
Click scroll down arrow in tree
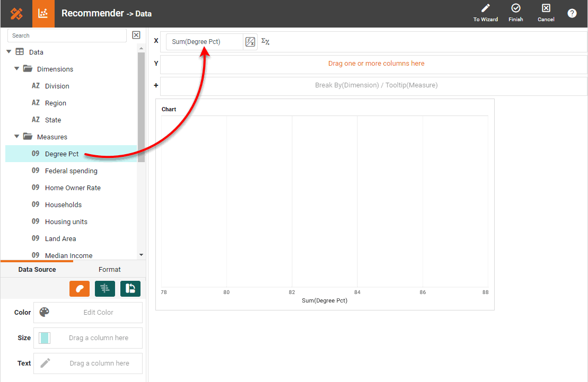(141, 255)
